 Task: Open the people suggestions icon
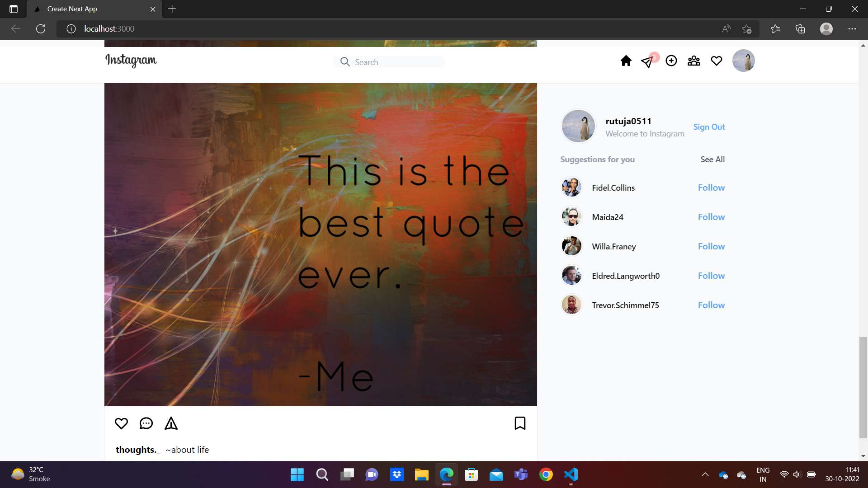[694, 61]
